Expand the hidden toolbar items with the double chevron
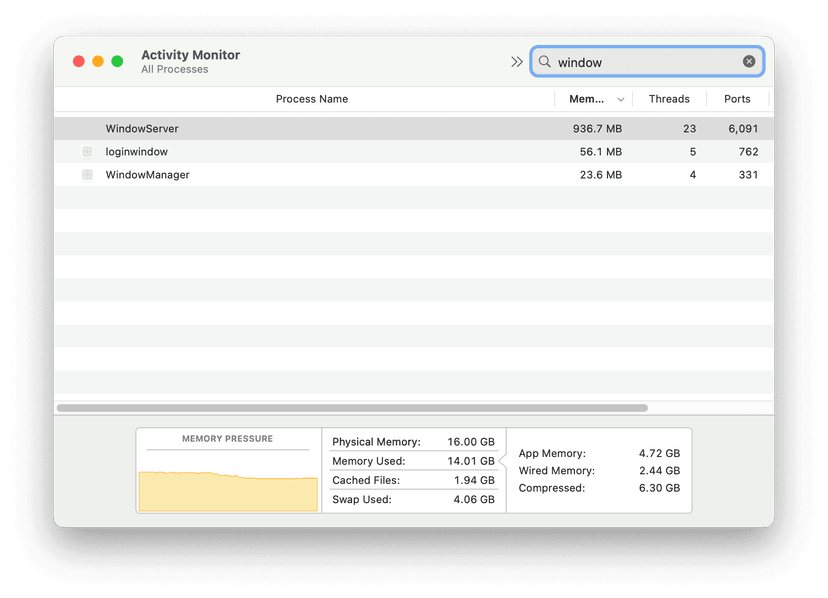 pos(517,60)
